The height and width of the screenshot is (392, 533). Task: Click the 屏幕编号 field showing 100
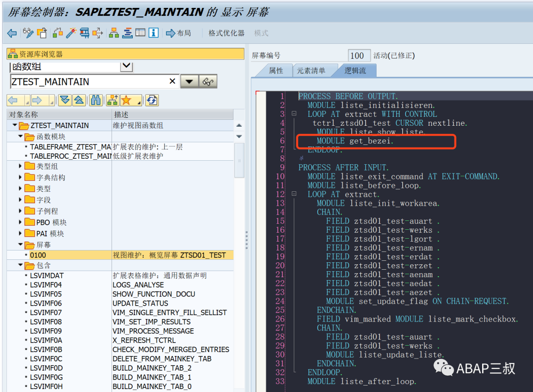point(359,55)
